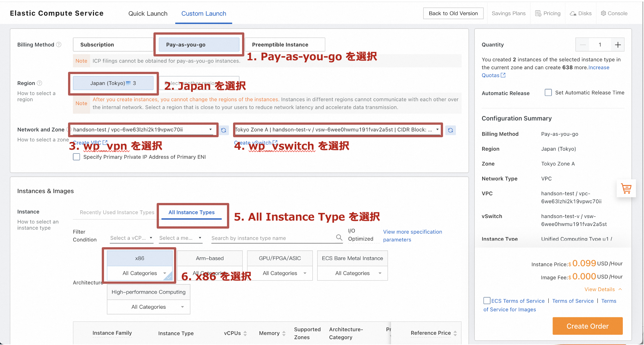Click the Region help question icon
This screenshot has height=345, width=644.
tap(39, 83)
